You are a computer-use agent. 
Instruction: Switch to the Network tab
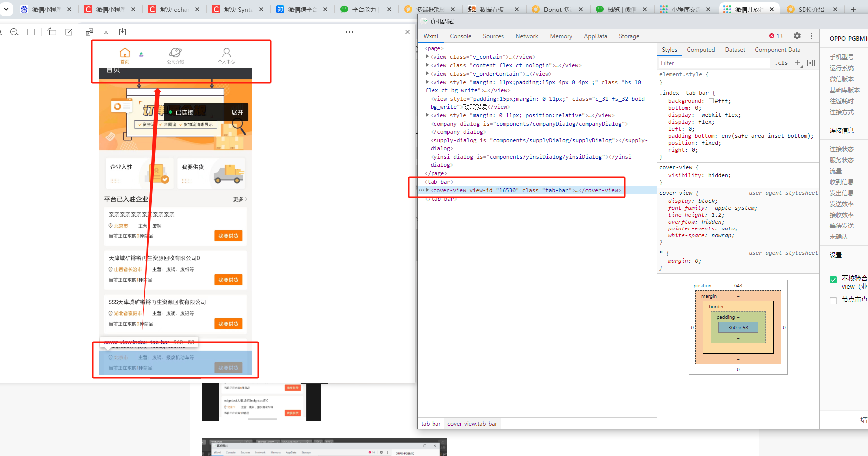527,36
